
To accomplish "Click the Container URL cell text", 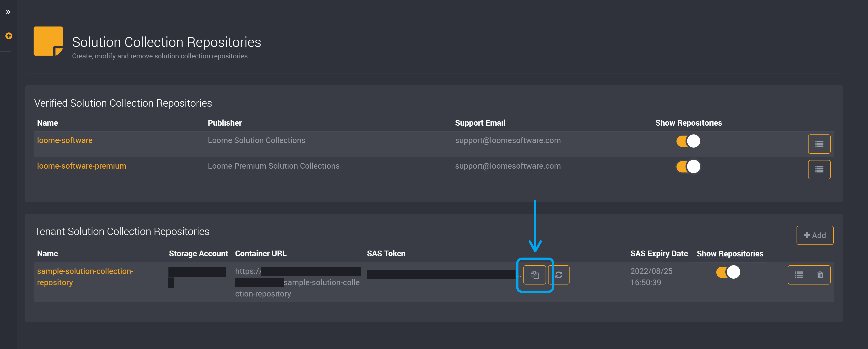I will pyautogui.click(x=298, y=282).
